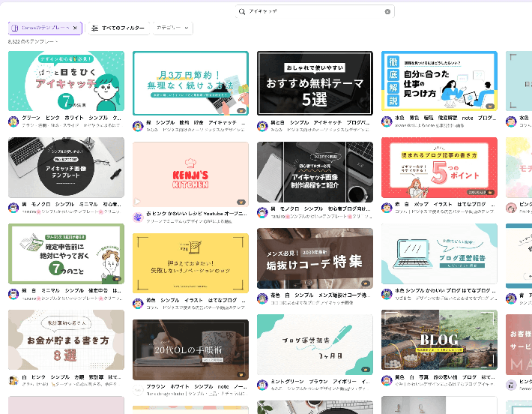This screenshot has width=532, height=414.
Task: Click the play icon on KENJI'S KITCHEN
Action: click(x=137, y=202)
